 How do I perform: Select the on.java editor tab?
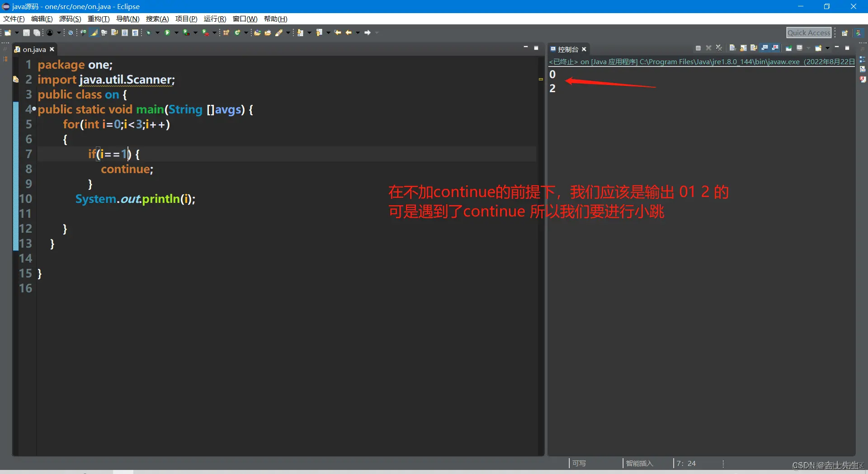[34, 49]
